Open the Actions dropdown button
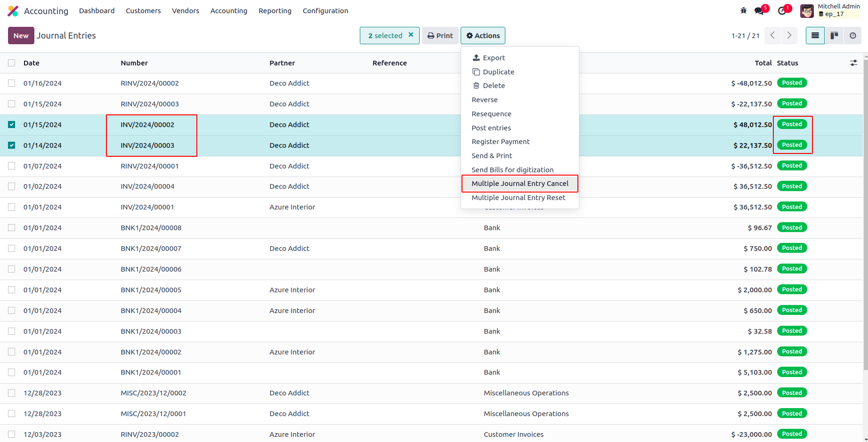This screenshot has height=442, width=868. 483,36
